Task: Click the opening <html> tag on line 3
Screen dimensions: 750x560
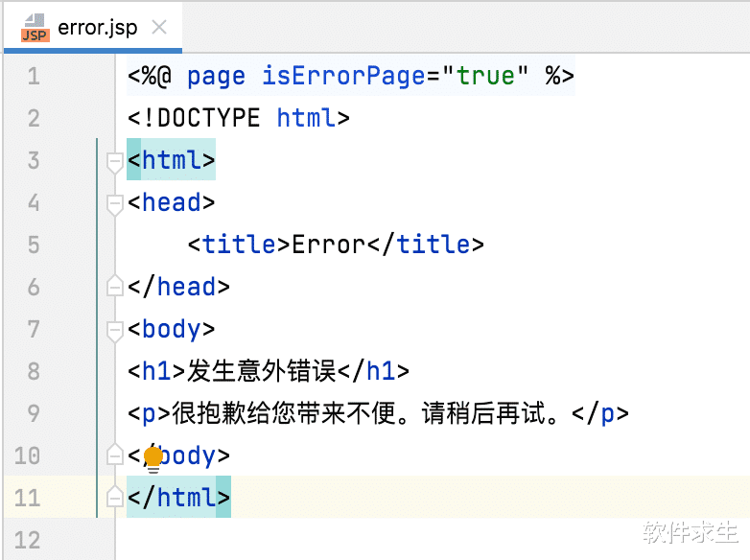Action: 172,160
